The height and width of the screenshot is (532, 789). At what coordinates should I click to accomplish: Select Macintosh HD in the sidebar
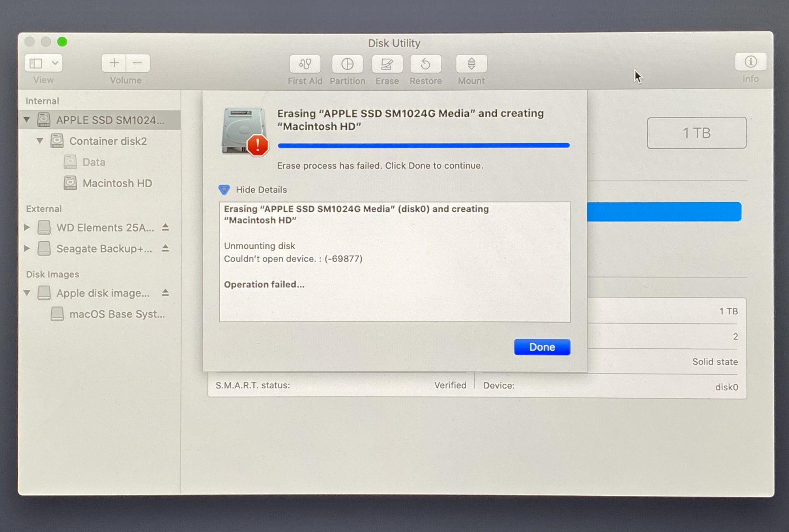[117, 183]
